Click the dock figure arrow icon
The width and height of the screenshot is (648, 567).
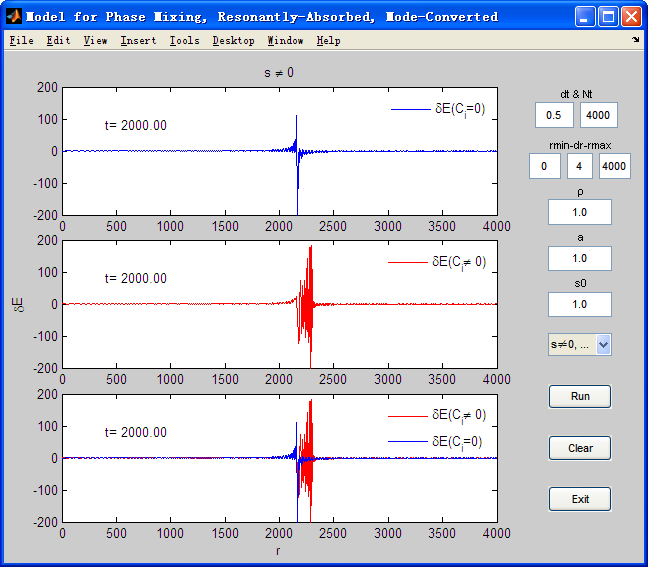point(635,40)
